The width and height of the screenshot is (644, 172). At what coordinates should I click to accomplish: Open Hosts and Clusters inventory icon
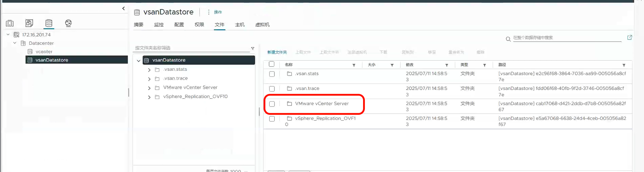click(10, 23)
